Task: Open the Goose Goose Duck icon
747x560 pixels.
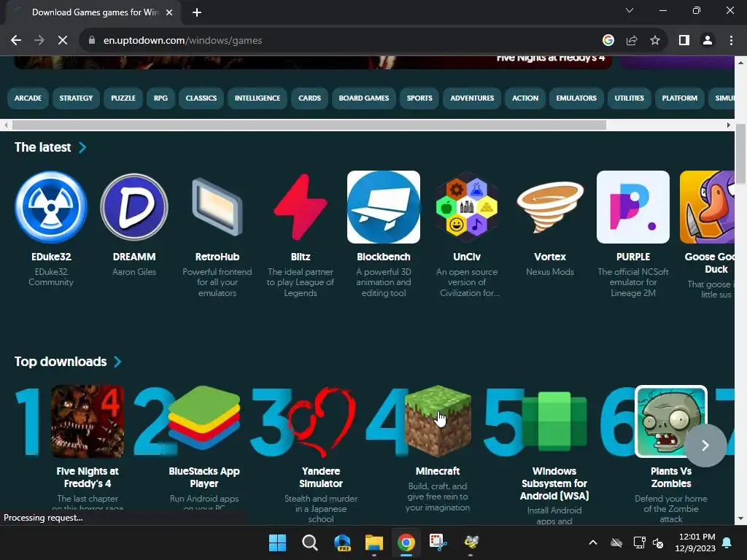Action: (x=708, y=207)
